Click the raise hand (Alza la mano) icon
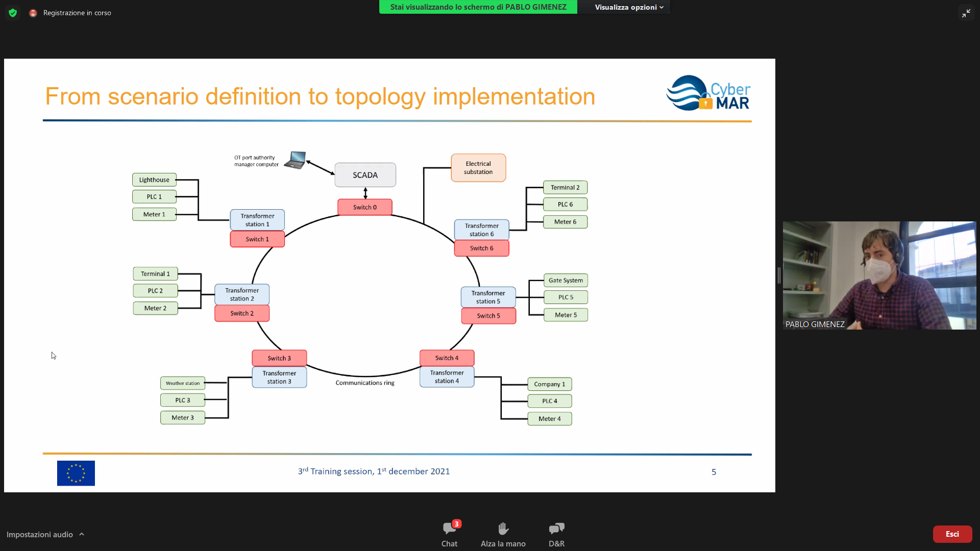The width and height of the screenshot is (980, 551). (x=503, y=529)
